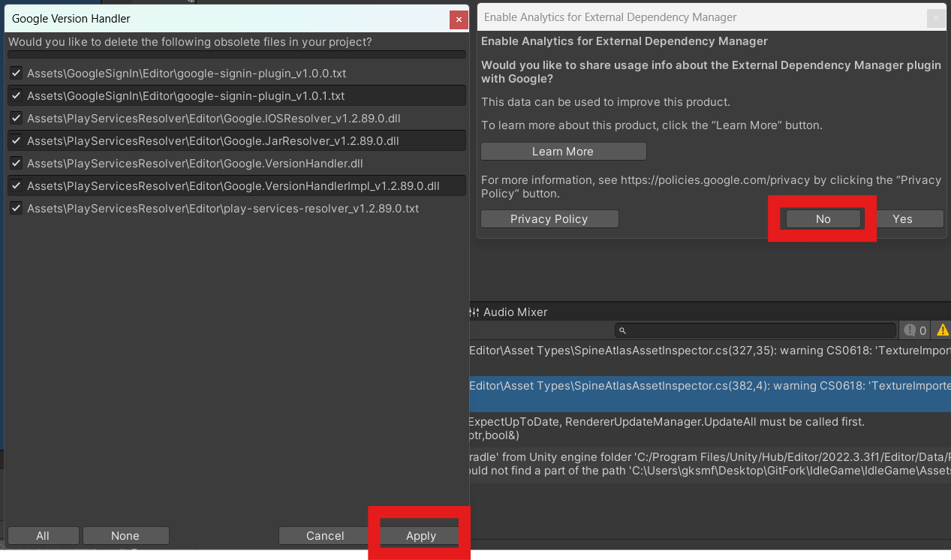
Task: Apply deletion of obsolete files
Action: (420, 535)
